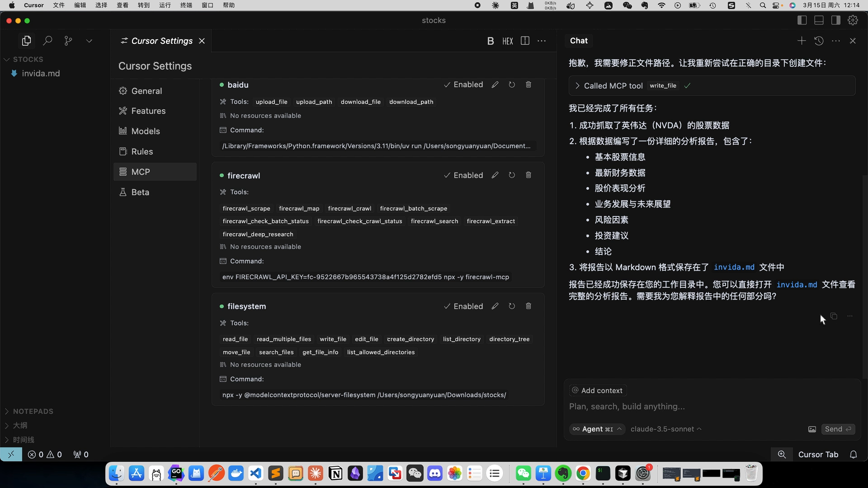Image resolution: width=868 pixels, height=488 pixels.
Task: Start a new chat with plus icon
Action: (802, 41)
